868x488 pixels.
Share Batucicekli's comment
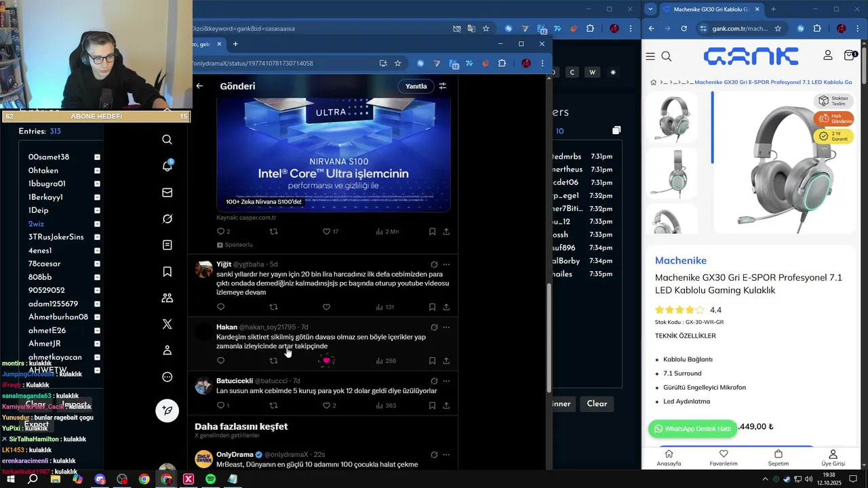tap(446, 405)
